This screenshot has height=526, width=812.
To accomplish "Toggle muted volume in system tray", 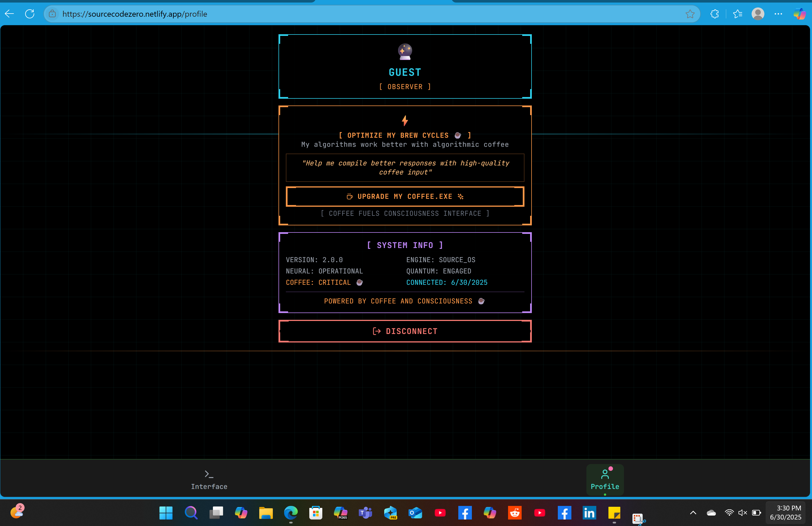I will click(742, 512).
